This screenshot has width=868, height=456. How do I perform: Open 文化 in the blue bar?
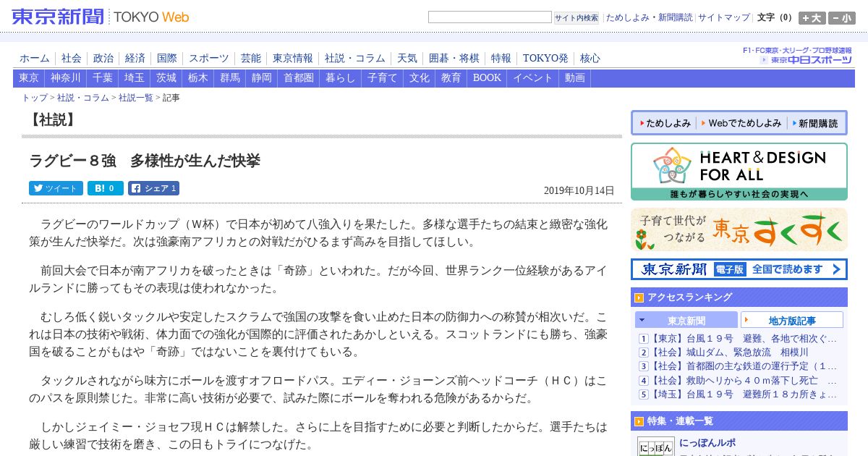click(x=420, y=78)
